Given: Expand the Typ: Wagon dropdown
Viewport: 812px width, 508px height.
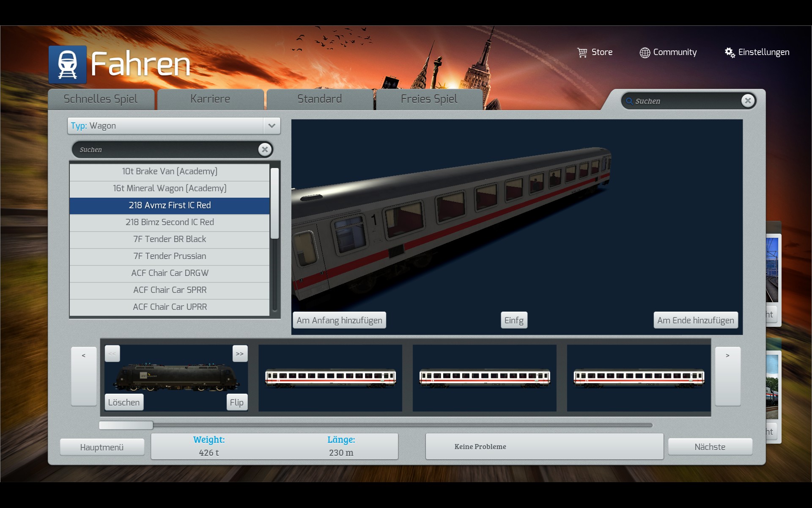Looking at the screenshot, I should pos(272,126).
